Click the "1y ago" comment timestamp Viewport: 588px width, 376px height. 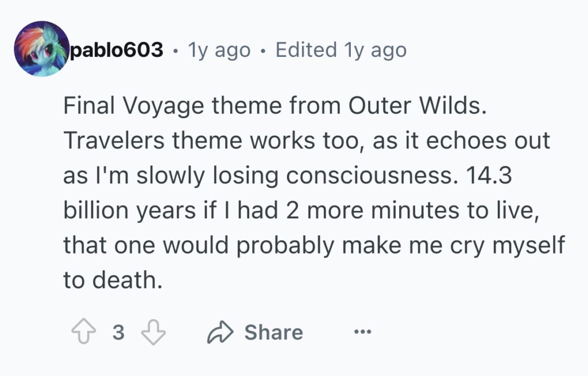(x=219, y=50)
